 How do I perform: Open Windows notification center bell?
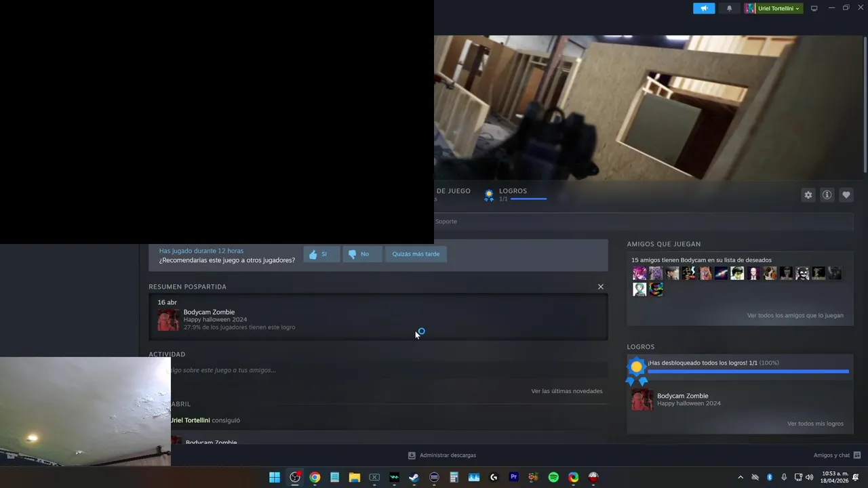click(x=856, y=477)
